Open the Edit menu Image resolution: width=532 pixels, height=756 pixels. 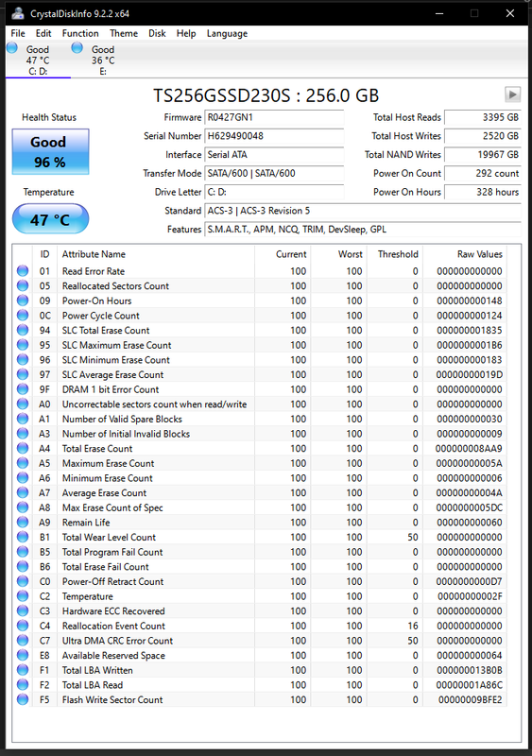43,33
